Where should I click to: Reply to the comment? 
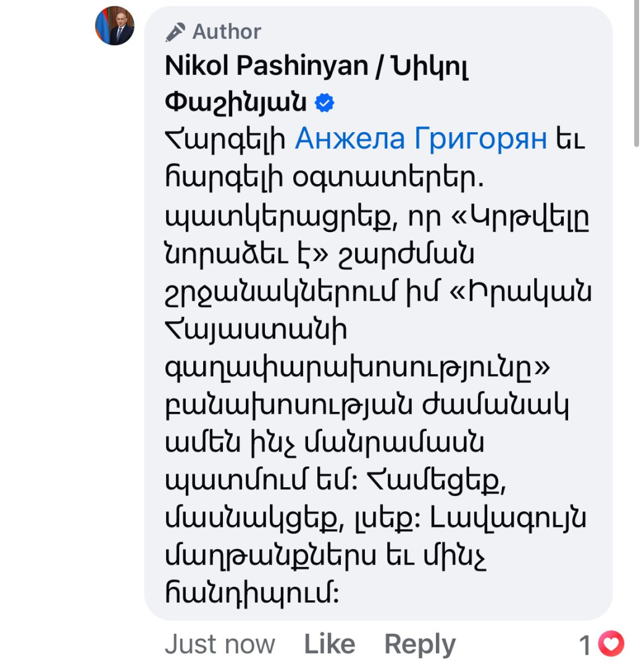[x=420, y=644]
